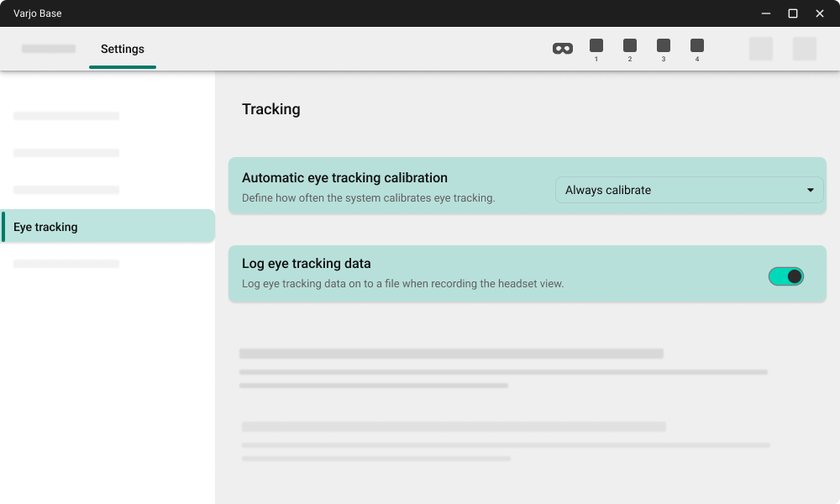The image size is (840, 504).
Task: Click tracking device icon number 4
Action: (x=697, y=46)
